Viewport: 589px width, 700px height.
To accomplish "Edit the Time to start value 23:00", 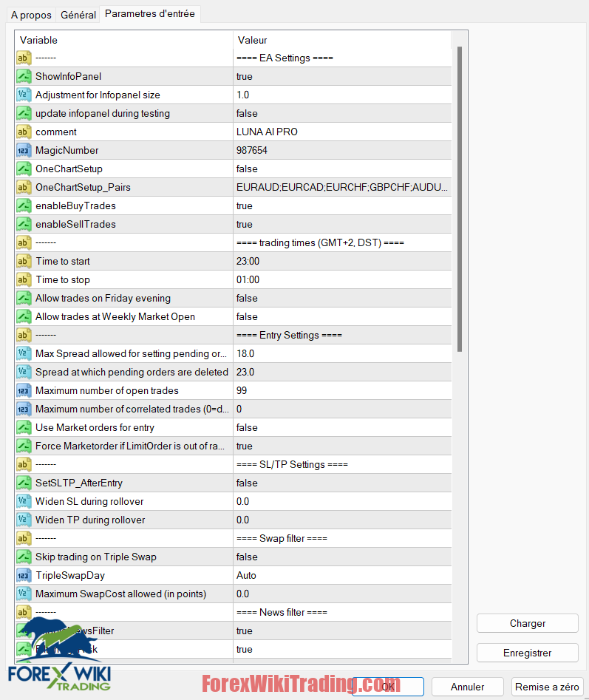I will click(x=342, y=261).
